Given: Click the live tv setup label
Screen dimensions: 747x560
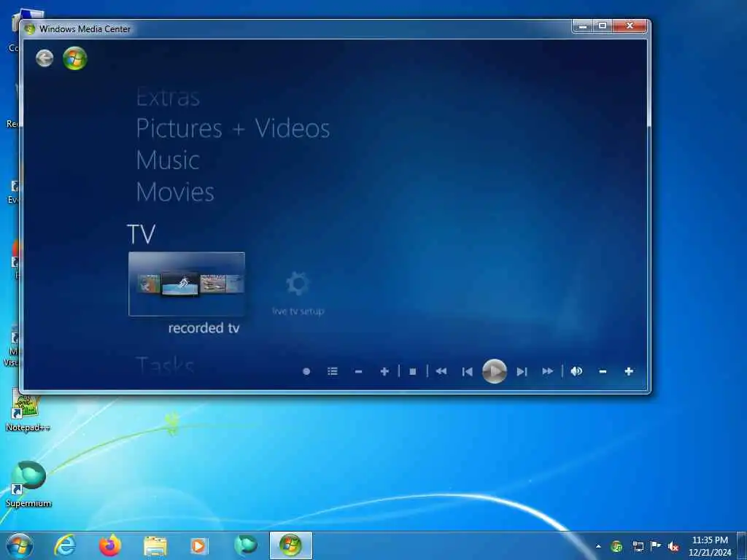Looking at the screenshot, I should (298, 311).
